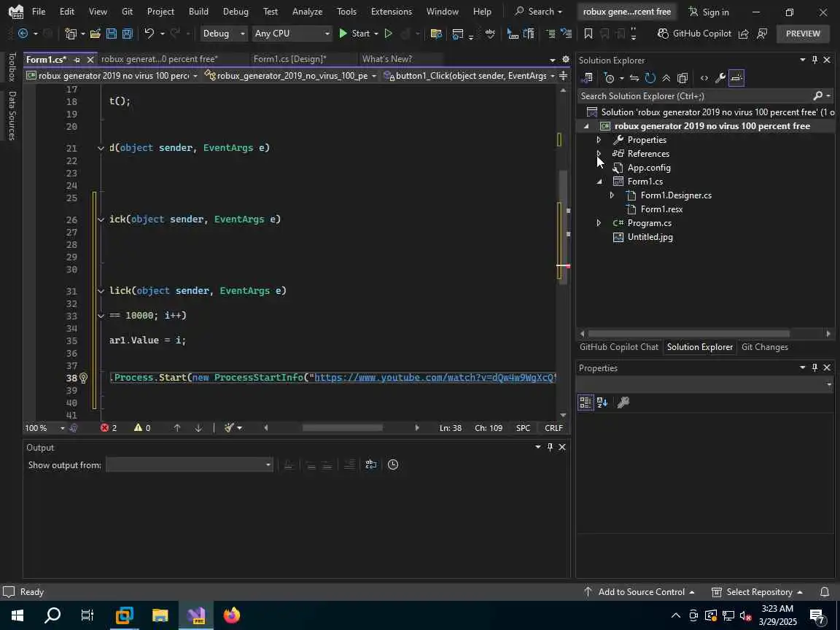Screen dimensions: 840x630
Task: Click the Property Pages wrench in Properties
Action: point(623,402)
